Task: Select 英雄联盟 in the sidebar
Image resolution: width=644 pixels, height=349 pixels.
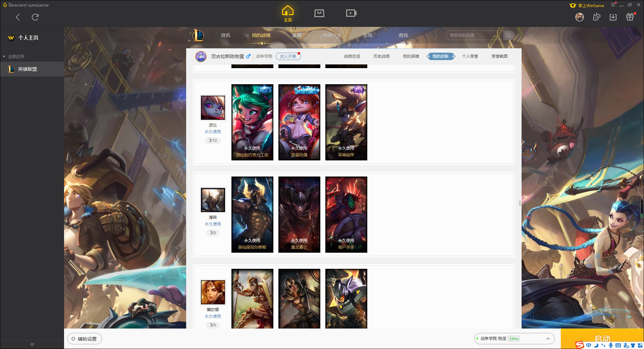Action: [x=32, y=69]
